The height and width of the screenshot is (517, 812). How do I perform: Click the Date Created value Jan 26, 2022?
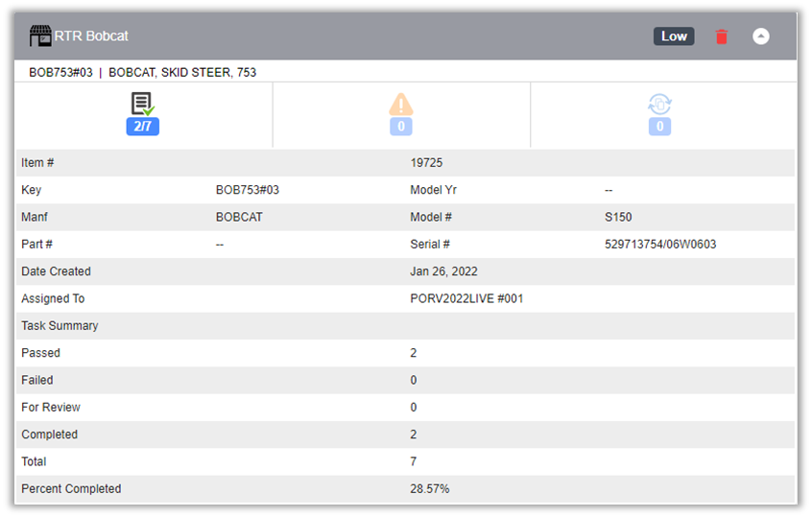pyautogui.click(x=443, y=271)
